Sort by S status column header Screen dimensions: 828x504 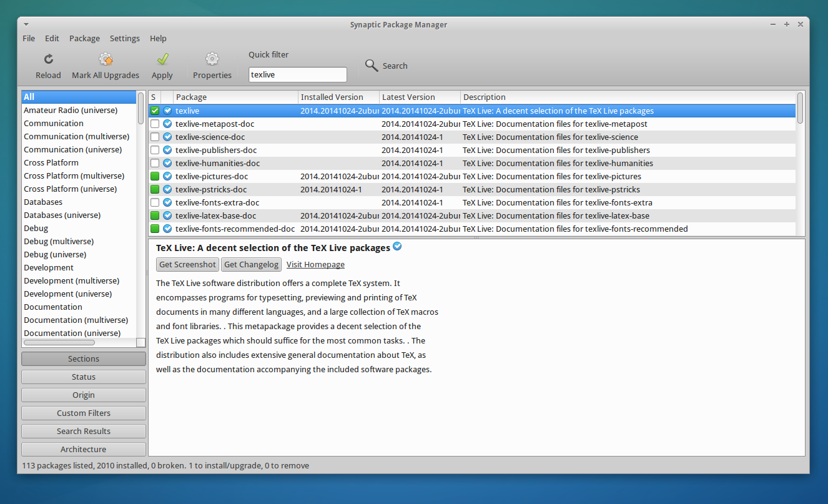pos(154,97)
